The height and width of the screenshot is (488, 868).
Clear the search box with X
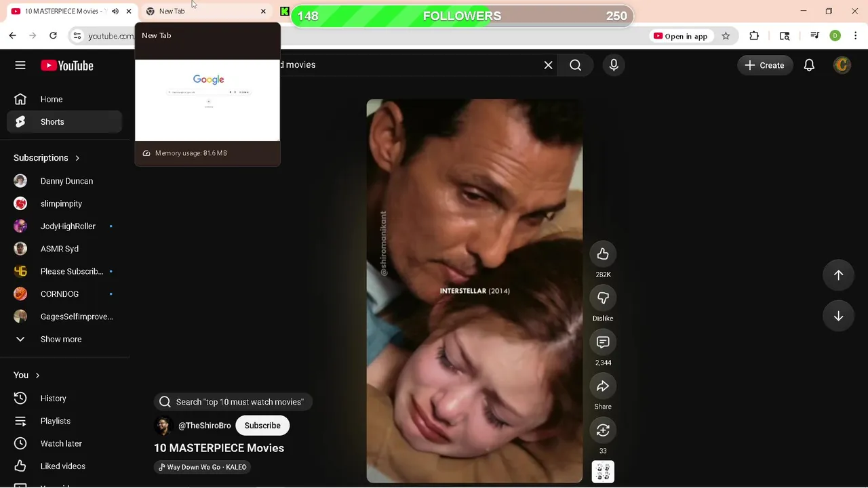548,65
